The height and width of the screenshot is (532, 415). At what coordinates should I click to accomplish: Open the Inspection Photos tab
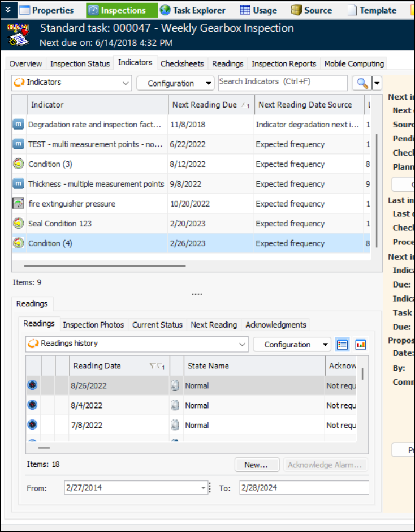click(93, 324)
